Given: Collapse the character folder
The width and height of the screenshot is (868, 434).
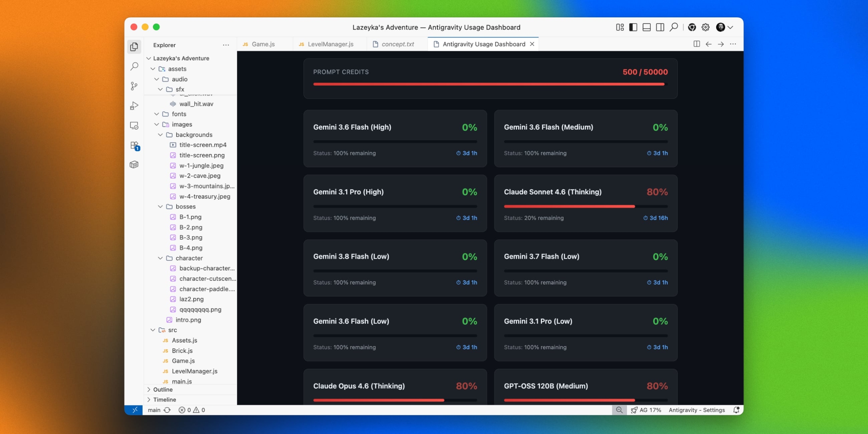Looking at the screenshot, I should (160, 258).
